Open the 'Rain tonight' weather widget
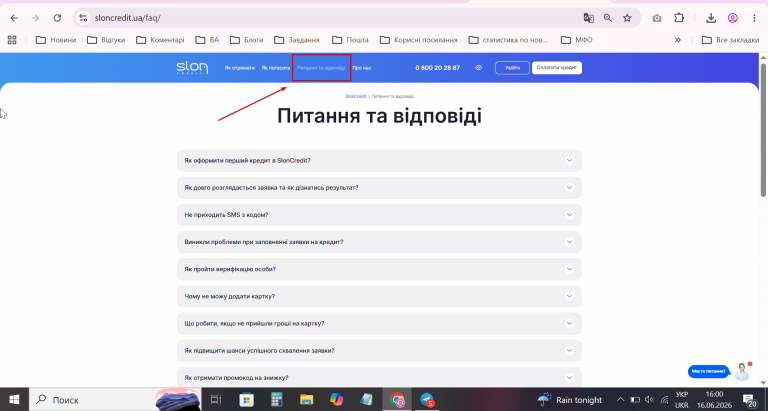Image resolution: width=768 pixels, height=411 pixels. tap(570, 400)
